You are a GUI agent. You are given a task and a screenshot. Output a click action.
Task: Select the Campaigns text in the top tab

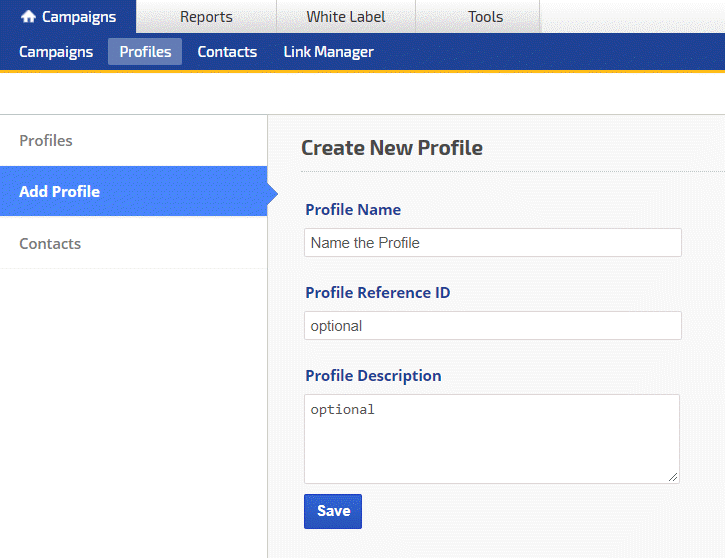click(x=79, y=17)
